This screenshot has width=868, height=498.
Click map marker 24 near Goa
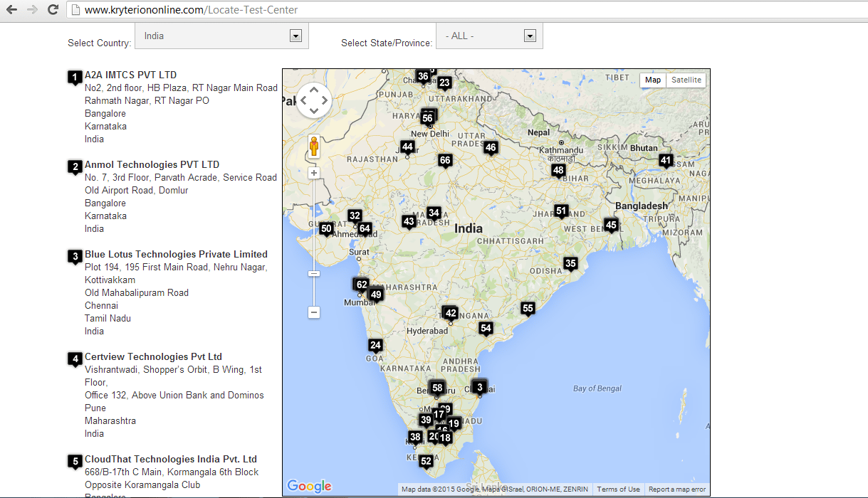click(x=375, y=346)
